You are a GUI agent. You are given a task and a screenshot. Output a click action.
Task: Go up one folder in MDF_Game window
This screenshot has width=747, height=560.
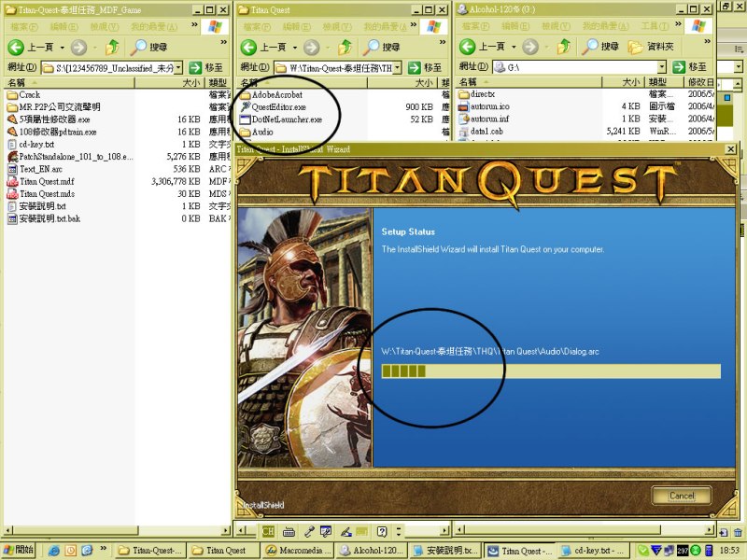coord(112,47)
